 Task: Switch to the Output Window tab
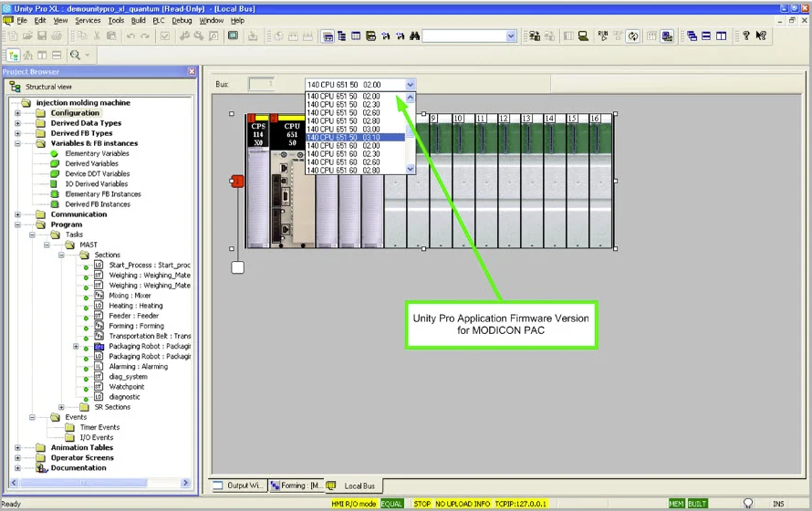[238, 485]
